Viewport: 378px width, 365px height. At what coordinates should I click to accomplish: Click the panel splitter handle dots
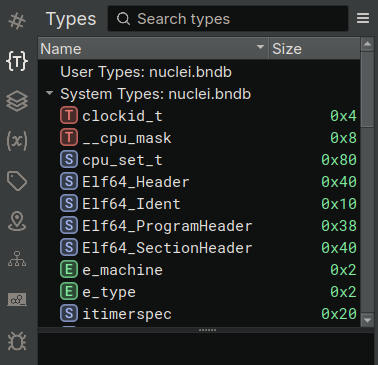(207, 330)
